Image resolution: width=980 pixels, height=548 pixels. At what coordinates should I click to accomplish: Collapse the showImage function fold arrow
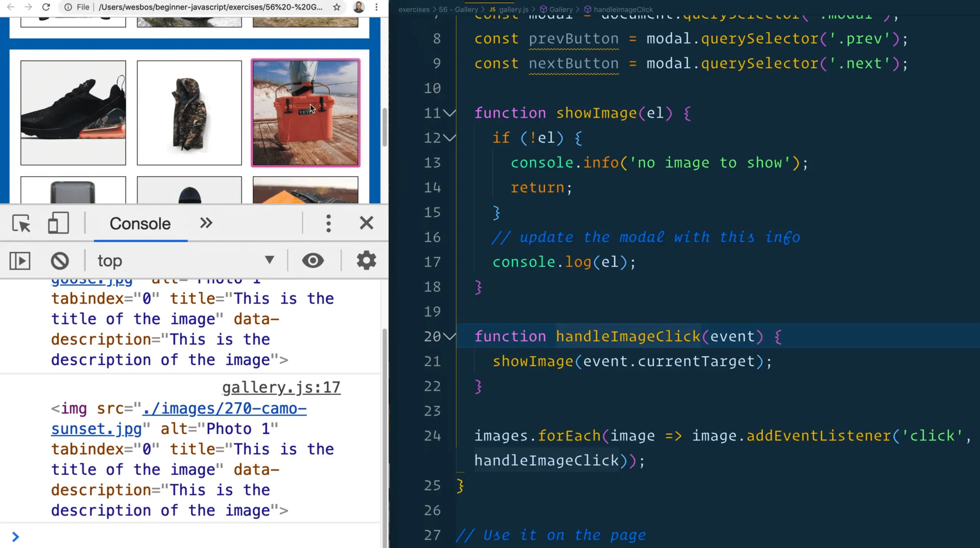(450, 113)
